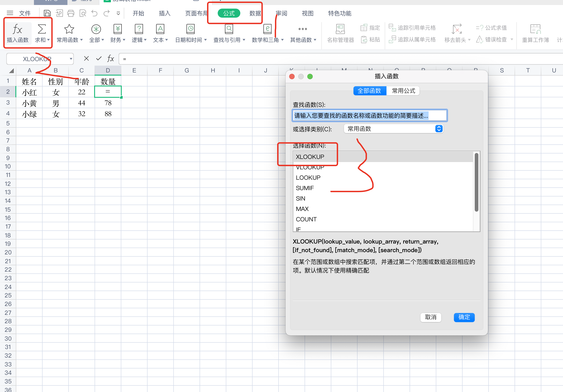The image size is (563, 392).
Task: Switch to the 视图 (View) tab
Action: pyautogui.click(x=308, y=13)
